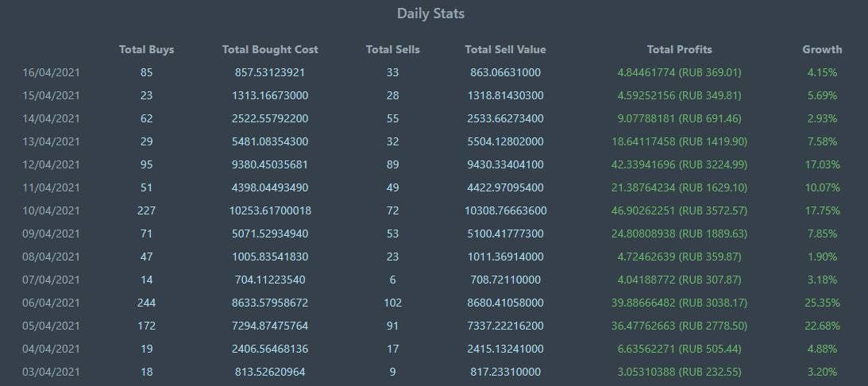Click the Daily Stats heading

click(x=430, y=14)
